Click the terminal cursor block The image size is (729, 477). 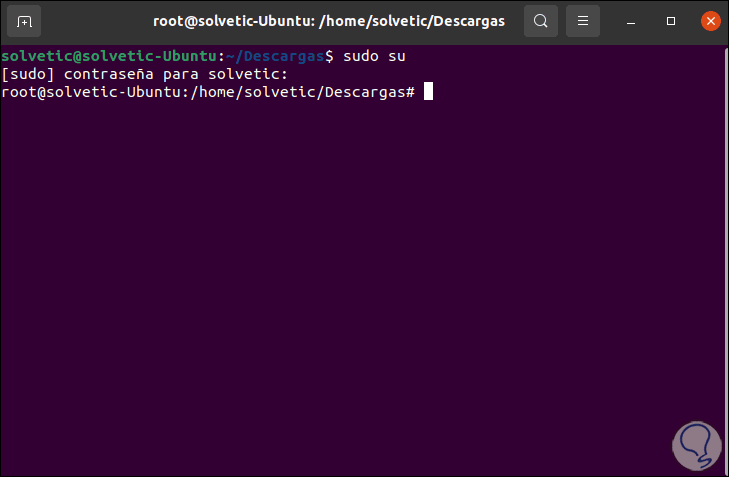[x=428, y=92]
